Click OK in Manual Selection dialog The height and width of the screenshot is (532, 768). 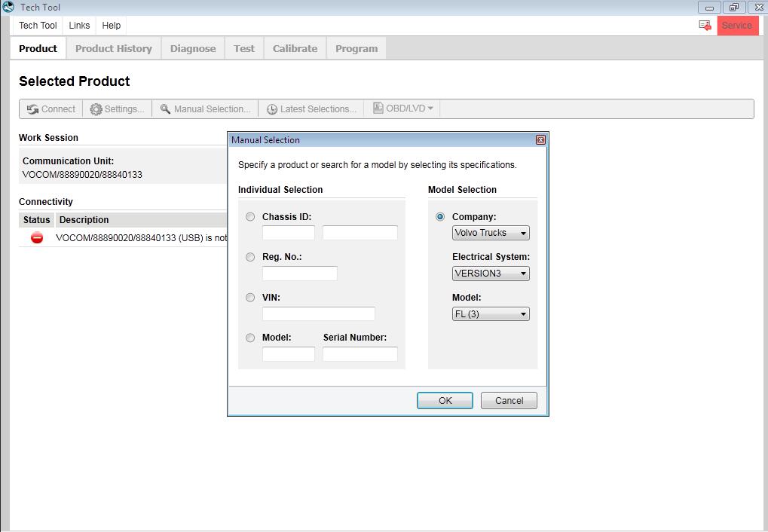click(445, 401)
